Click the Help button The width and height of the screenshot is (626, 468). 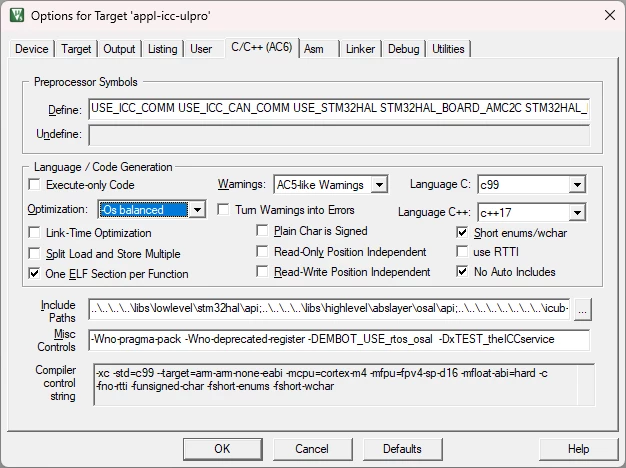pyautogui.click(x=578, y=449)
